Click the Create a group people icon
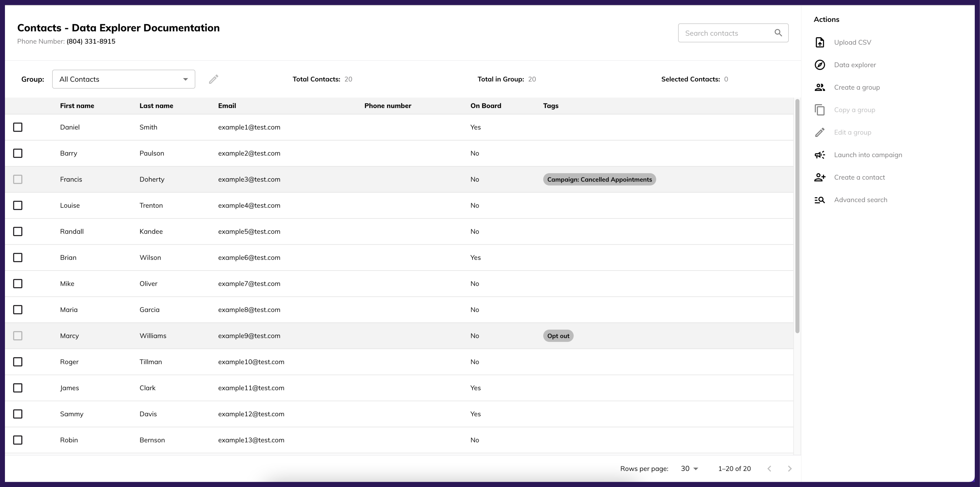980x487 pixels. click(820, 87)
